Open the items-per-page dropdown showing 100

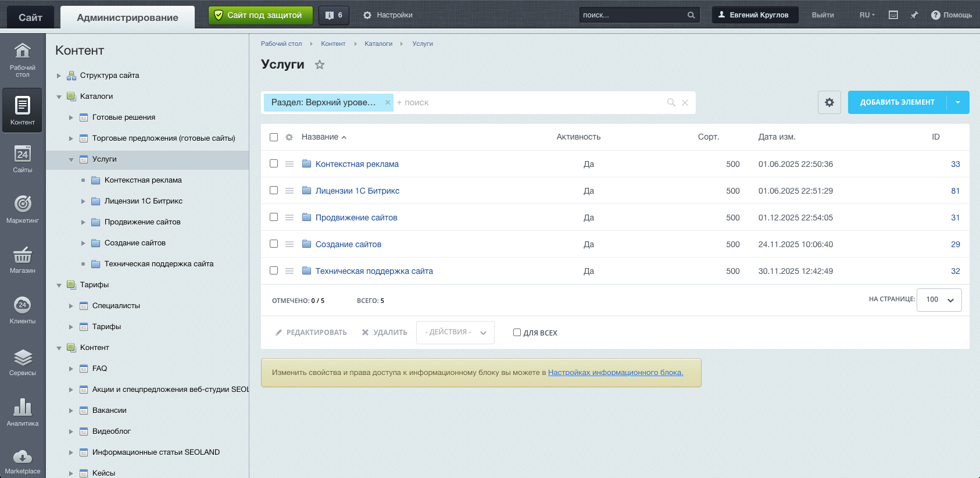[939, 300]
